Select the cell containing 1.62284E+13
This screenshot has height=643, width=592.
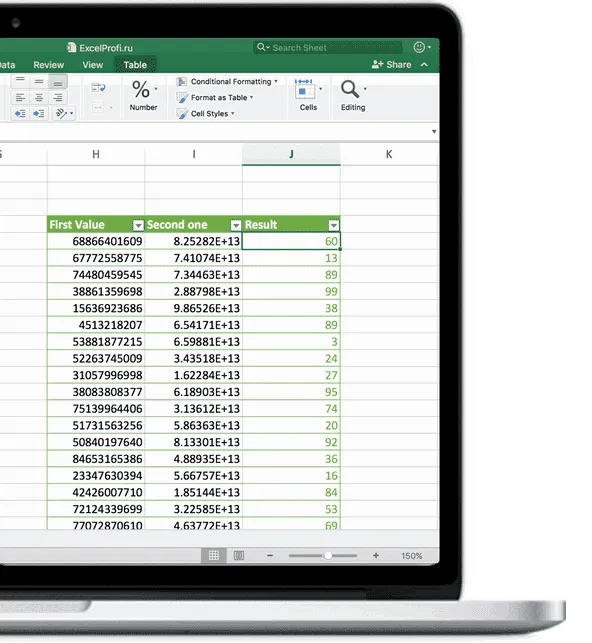[x=194, y=375]
